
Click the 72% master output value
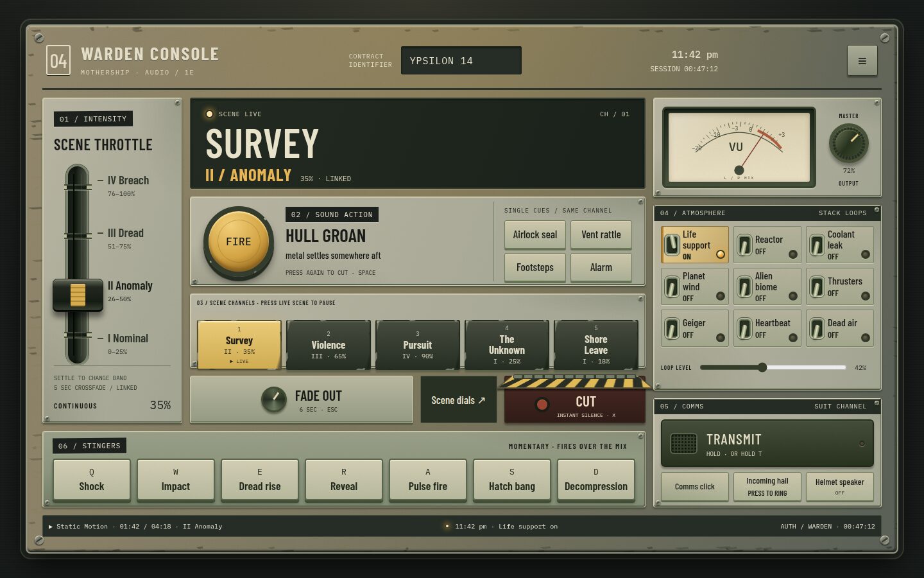[849, 171]
